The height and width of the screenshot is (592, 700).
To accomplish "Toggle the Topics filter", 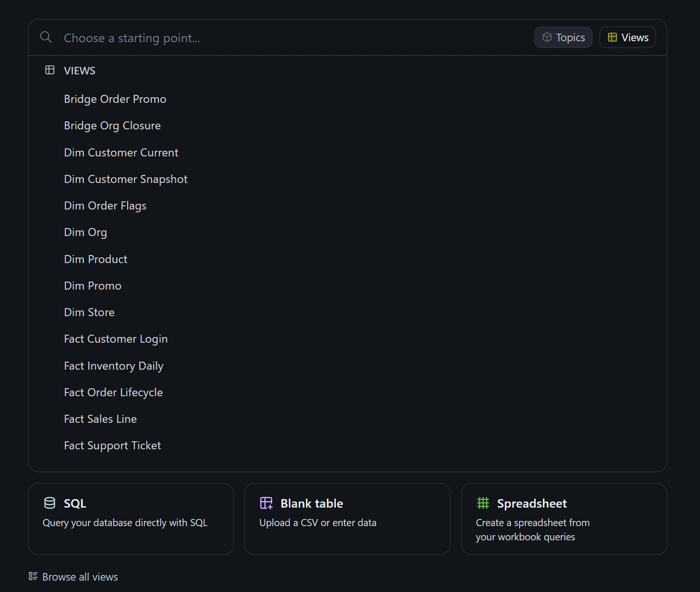I will click(x=563, y=37).
